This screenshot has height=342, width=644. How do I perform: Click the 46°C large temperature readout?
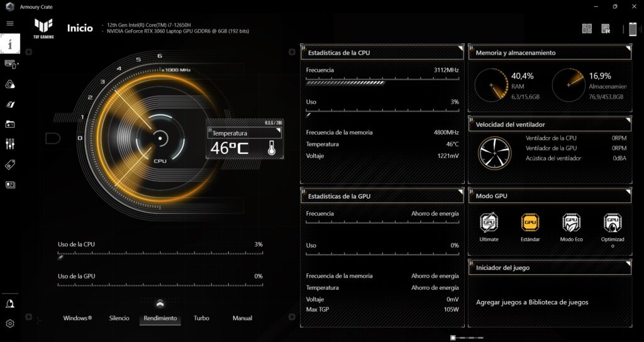point(230,148)
